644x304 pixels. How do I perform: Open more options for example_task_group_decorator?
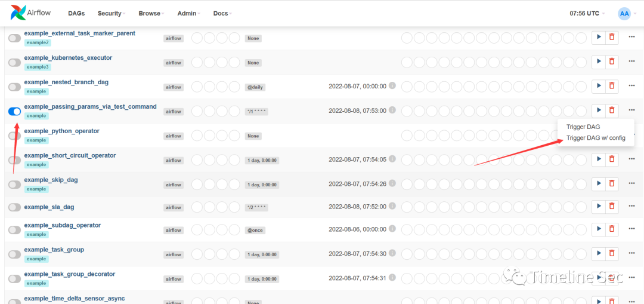click(631, 278)
